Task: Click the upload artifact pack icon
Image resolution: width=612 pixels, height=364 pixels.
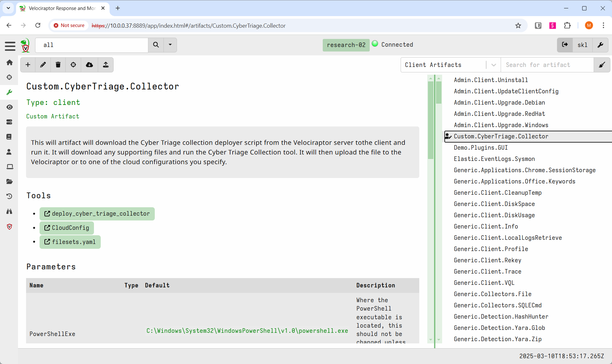Action: pyautogui.click(x=106, y=65)
